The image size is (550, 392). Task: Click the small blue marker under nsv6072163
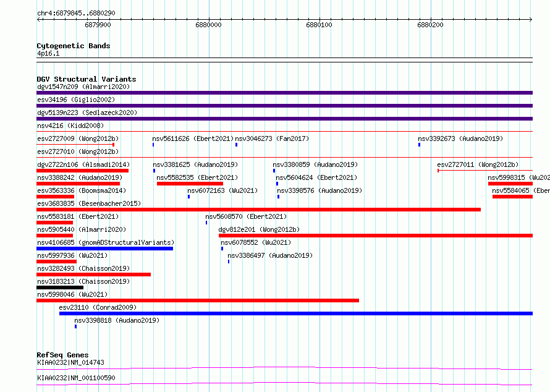188,197
